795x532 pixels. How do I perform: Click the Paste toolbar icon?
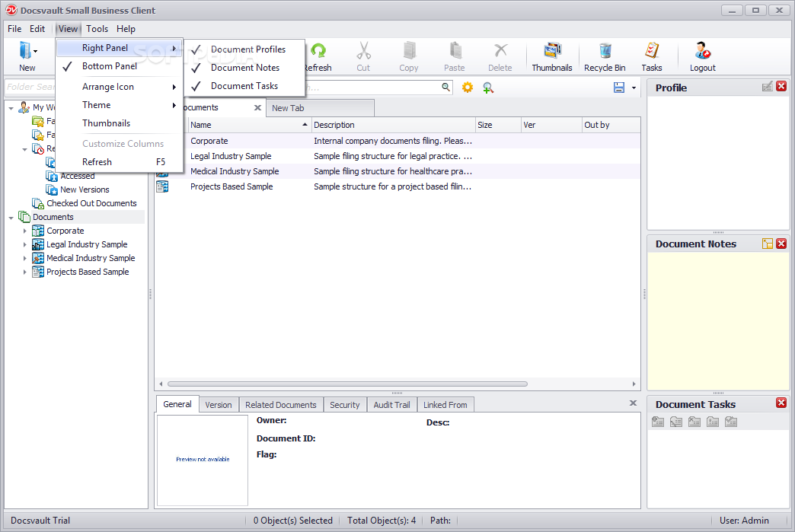[x=455, y=51]
